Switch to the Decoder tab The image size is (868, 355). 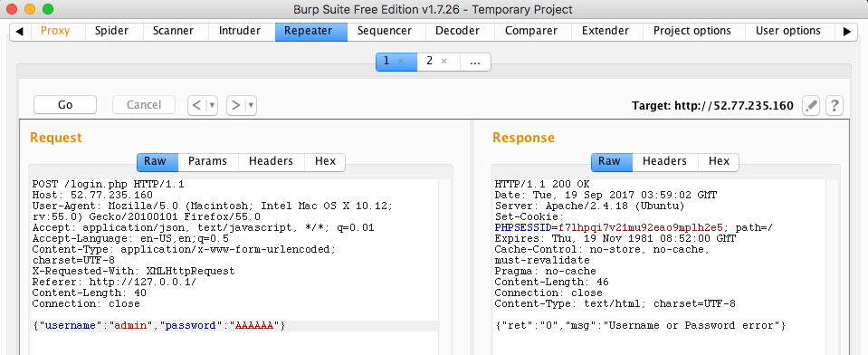[x=457, y=31]
